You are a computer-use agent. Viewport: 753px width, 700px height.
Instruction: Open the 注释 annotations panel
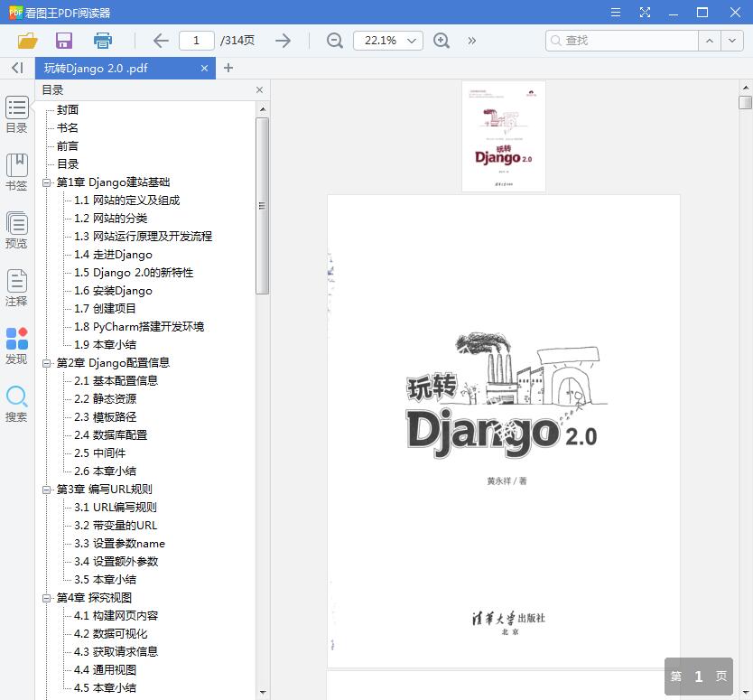point(16,289)
